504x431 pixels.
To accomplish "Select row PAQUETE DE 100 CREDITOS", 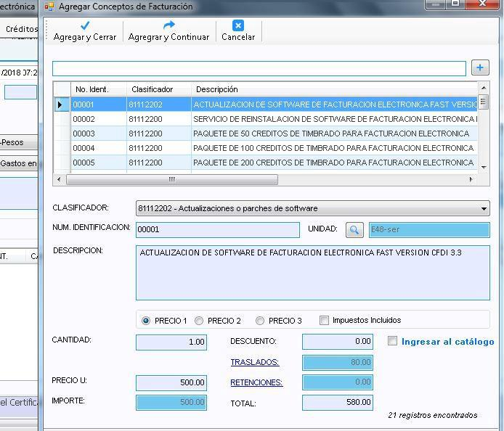I will click(x=266, y=148).
